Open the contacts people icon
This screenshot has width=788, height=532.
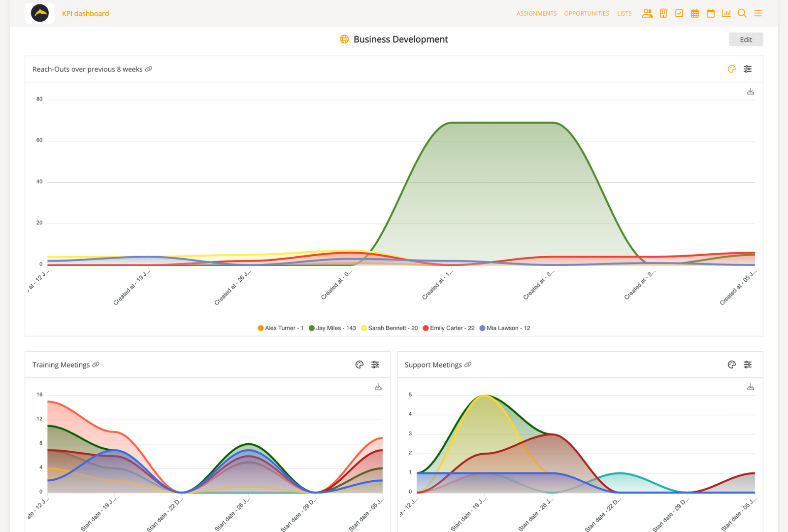tap(647, 13)
